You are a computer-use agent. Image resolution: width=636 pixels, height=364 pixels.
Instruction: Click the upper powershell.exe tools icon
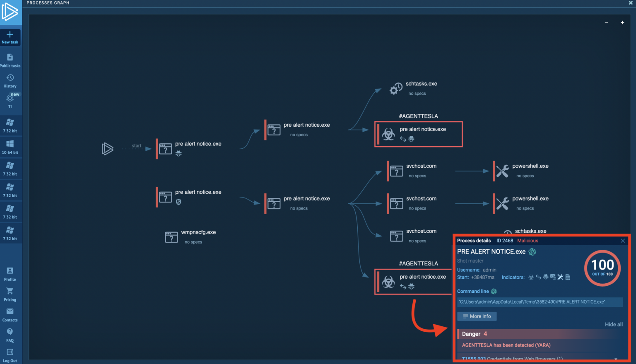[x=502, y=171]
